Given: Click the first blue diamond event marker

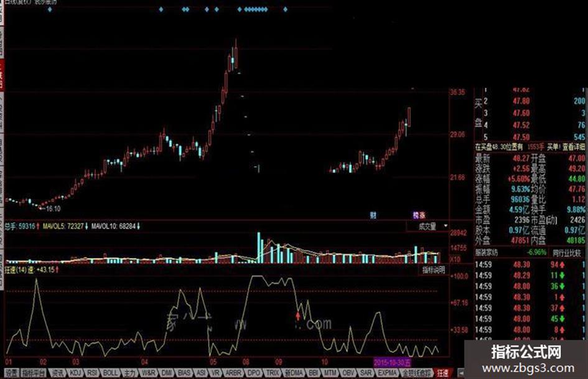Looking at the screenshot, I should 50,9.
